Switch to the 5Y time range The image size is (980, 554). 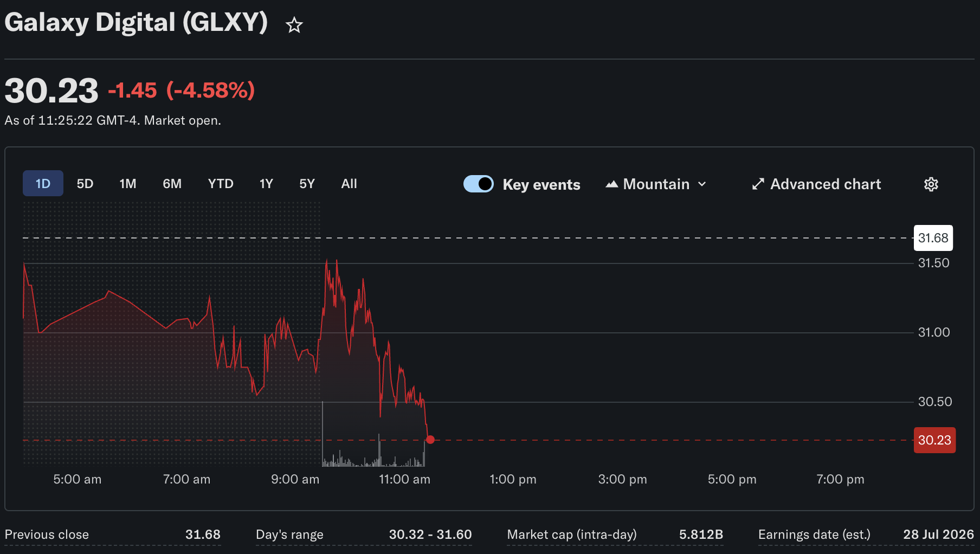click(x=307, y=184)
